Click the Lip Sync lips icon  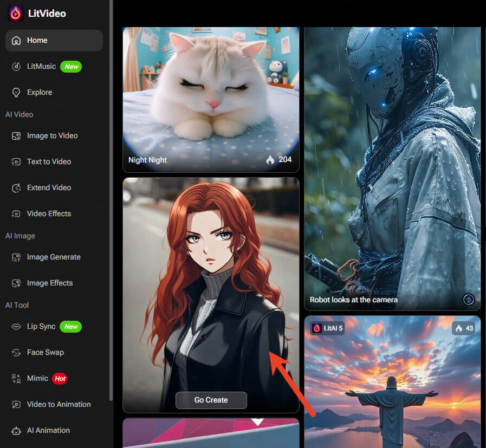16,327
